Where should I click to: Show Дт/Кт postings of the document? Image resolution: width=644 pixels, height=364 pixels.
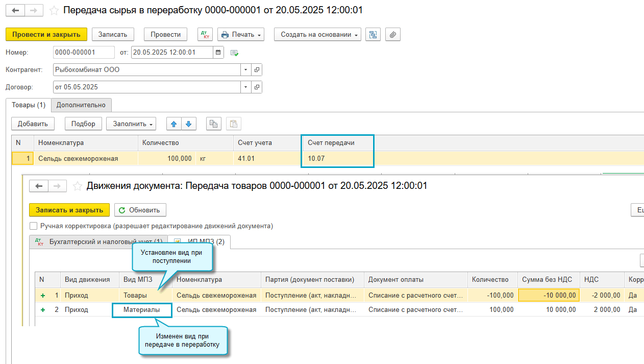pyautogui.click(x=205, y=35)
